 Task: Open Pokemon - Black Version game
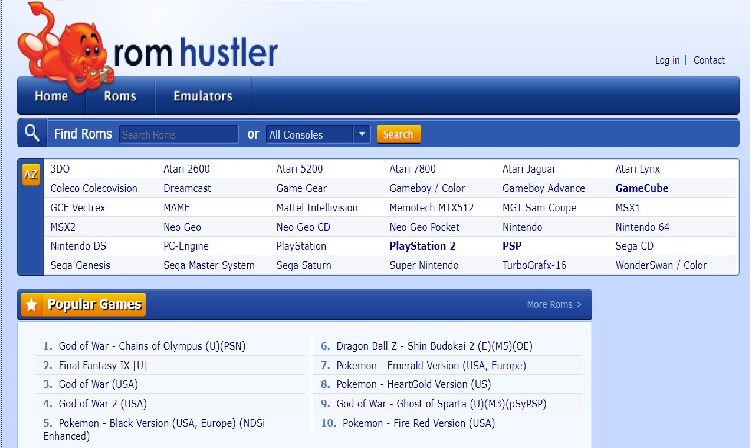point(154,429)
